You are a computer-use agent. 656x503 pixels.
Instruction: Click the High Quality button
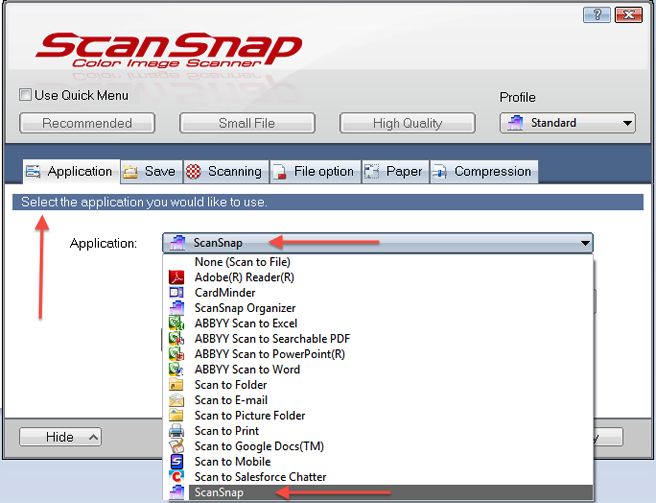407,123
